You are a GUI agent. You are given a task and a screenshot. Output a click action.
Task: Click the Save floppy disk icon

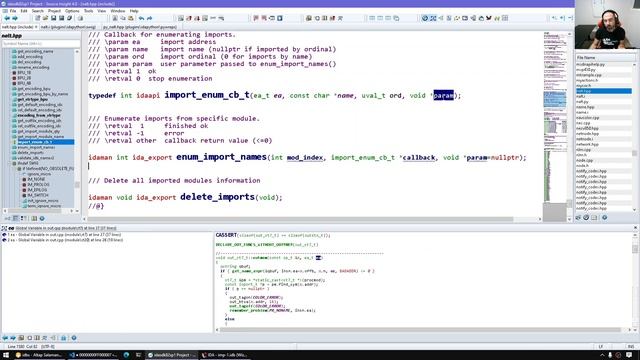[53, 18]
